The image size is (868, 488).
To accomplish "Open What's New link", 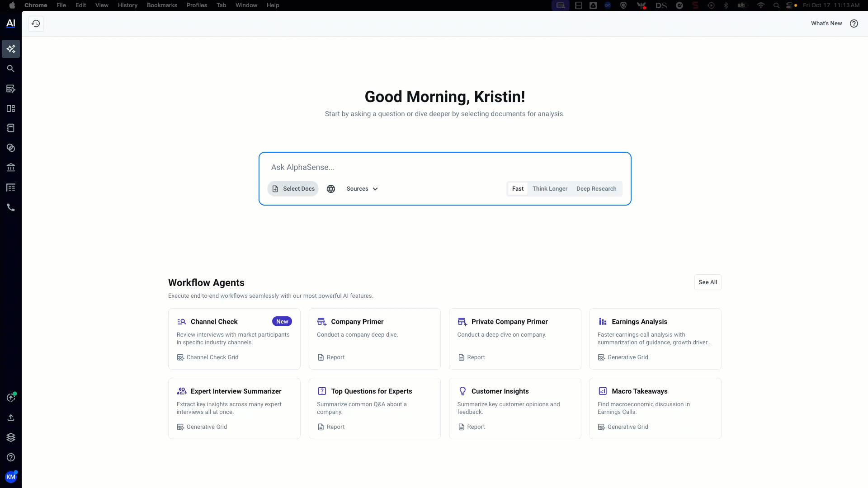I will tap(826, 23).
